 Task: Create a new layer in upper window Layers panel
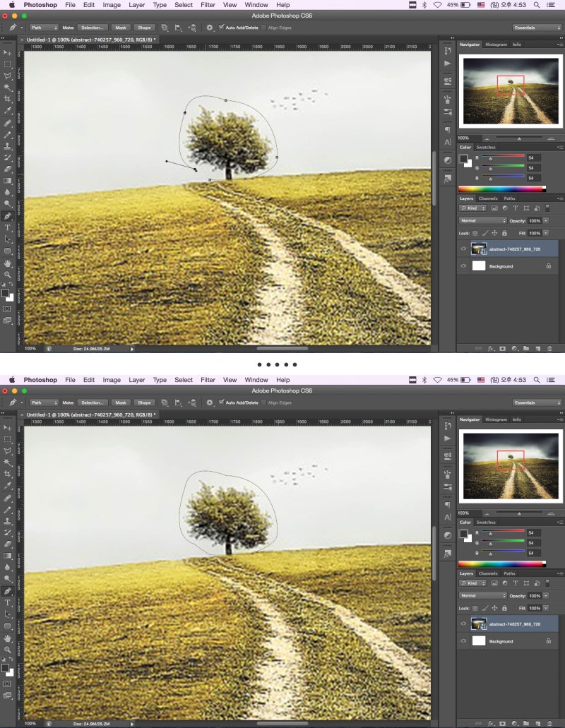[x=538, y=348]
